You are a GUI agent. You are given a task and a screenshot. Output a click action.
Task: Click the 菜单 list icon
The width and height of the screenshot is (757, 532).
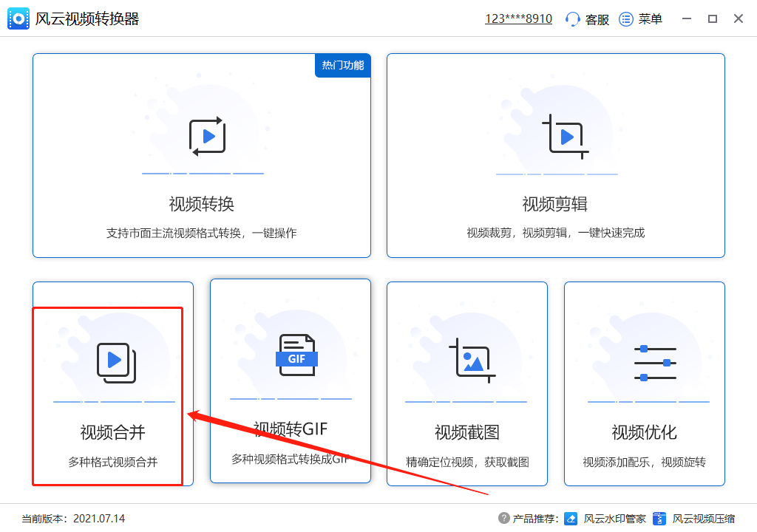pyautogui.click(x=625, y=19)
